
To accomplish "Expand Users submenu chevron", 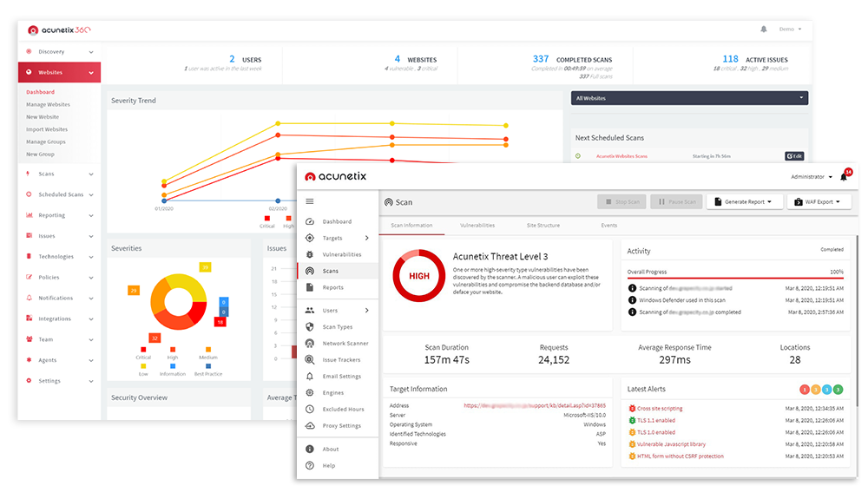I will coord(366,311).
